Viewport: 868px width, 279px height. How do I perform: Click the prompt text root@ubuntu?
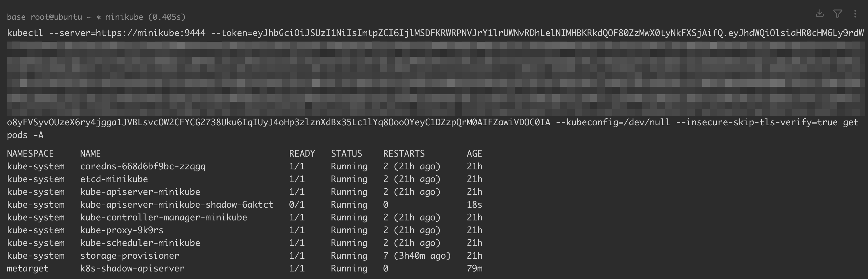click(x=56, y=17)
